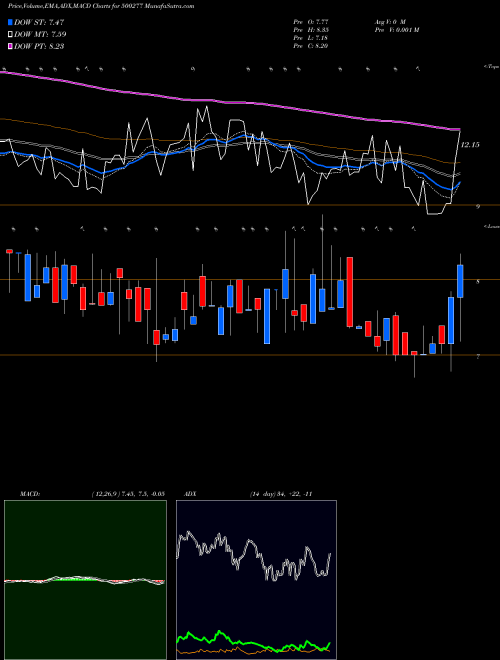Click the 12.15 price label on EMA chart

click(x=470, y=145)
